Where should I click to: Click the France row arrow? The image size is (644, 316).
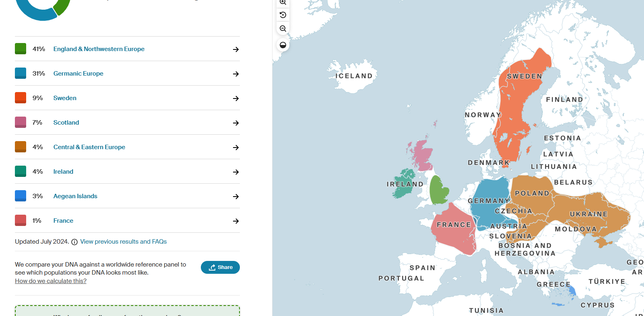(236, 221)
